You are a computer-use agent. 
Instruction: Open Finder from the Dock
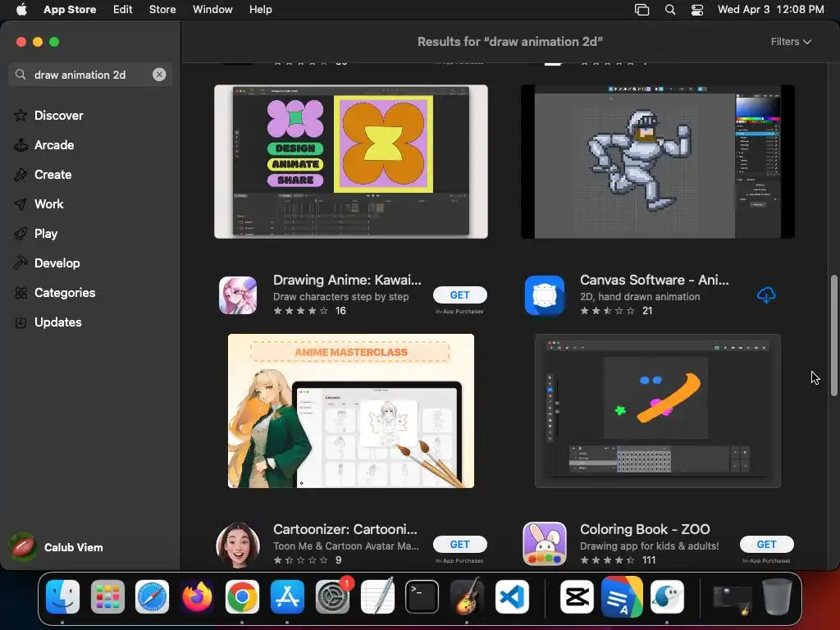click(x=62, y=596)
